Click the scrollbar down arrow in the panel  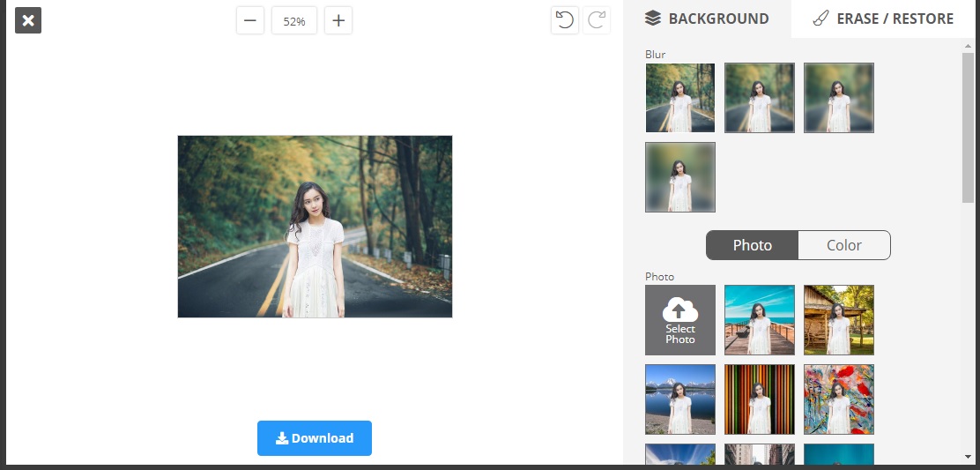click(969, 459)
